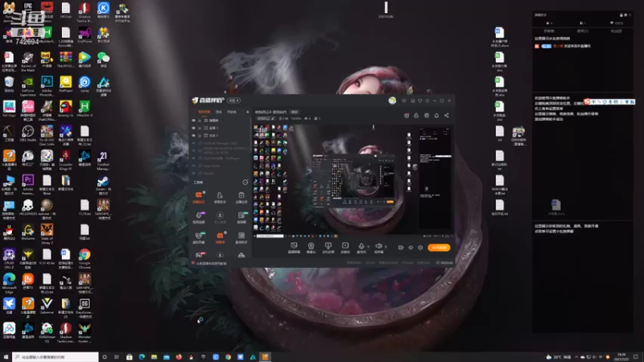This screenshot has width=644, height=362.
Task: Open Firefox from the taskbar
Action: (x=179, y=357)
